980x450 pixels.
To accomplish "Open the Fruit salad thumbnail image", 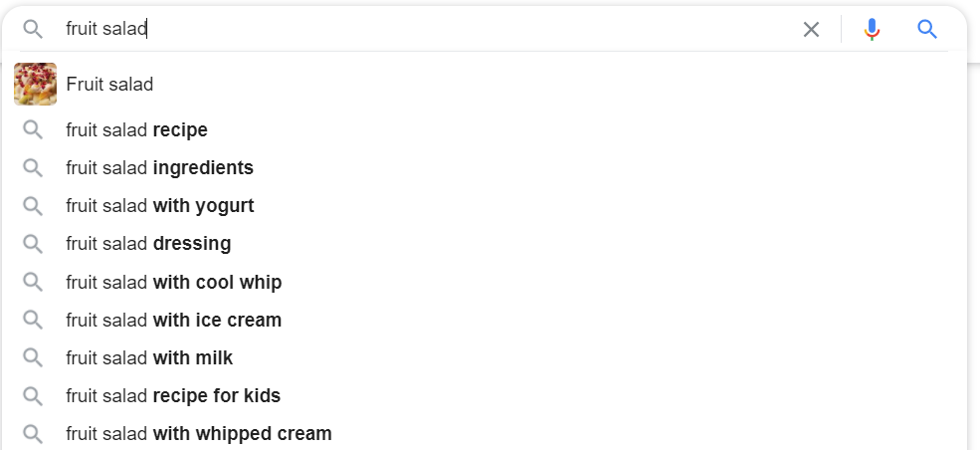I will click(35, 84).
